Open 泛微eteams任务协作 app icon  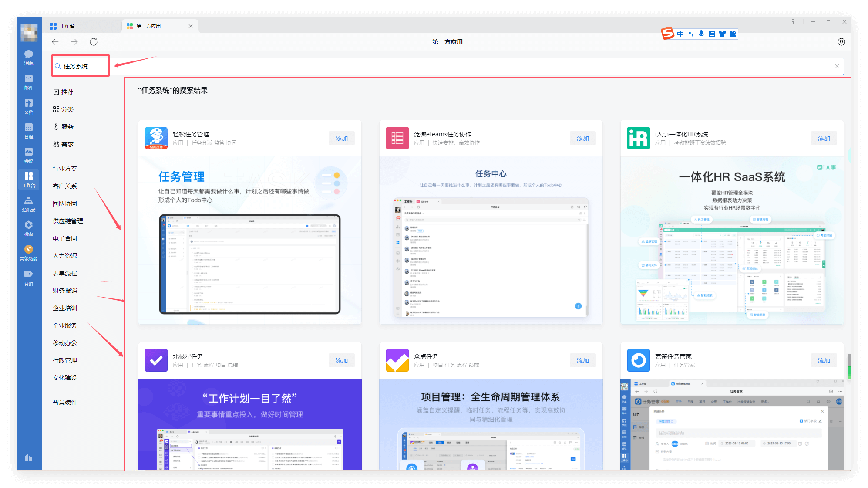397,138
